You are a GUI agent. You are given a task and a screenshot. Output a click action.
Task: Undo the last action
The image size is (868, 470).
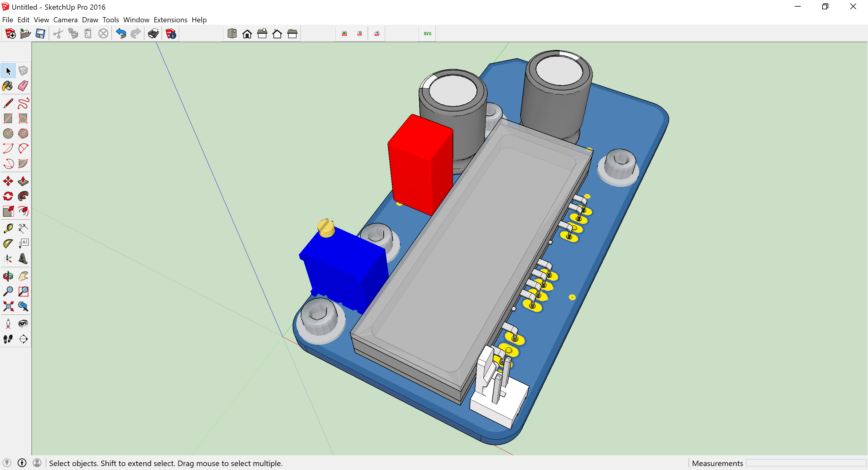click(x=121, y=34)
